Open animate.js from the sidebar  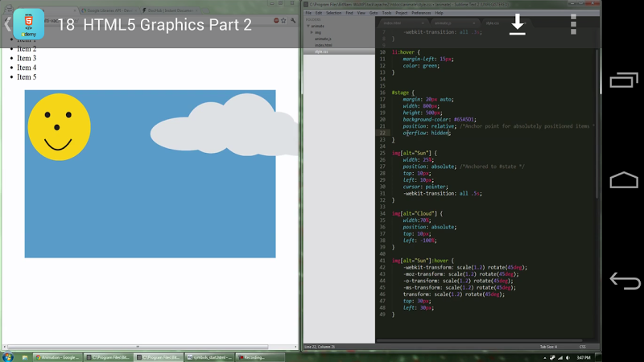[322, 38]
